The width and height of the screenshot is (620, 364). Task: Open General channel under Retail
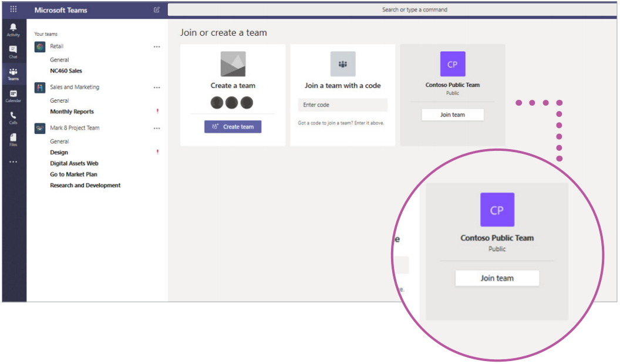59,60
